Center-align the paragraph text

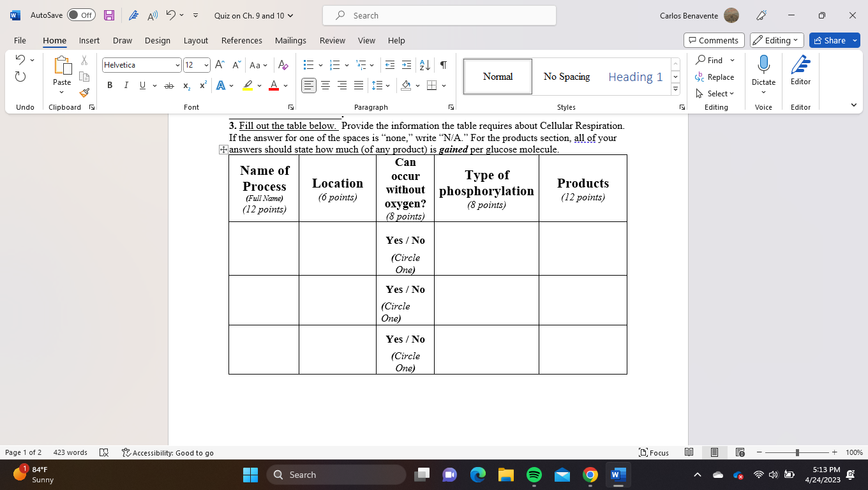(x=325, y=85)
